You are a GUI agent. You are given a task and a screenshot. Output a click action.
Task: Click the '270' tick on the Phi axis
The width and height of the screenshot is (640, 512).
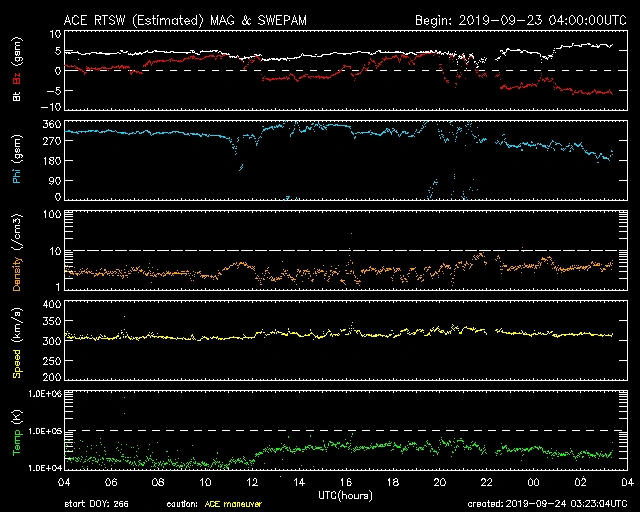(52, 141)
